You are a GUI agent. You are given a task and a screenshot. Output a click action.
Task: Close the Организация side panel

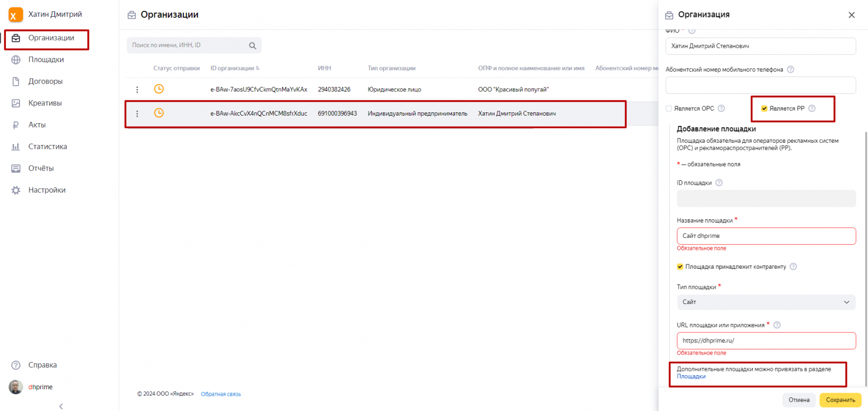pos(852,15)
